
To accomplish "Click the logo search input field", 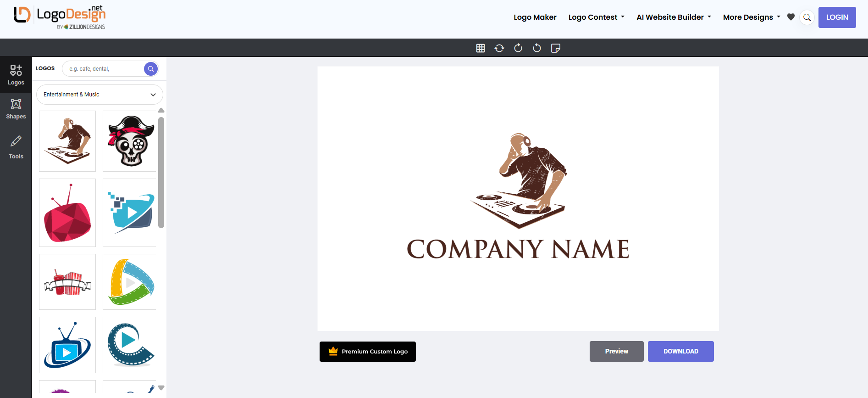I will pos(105,69).
